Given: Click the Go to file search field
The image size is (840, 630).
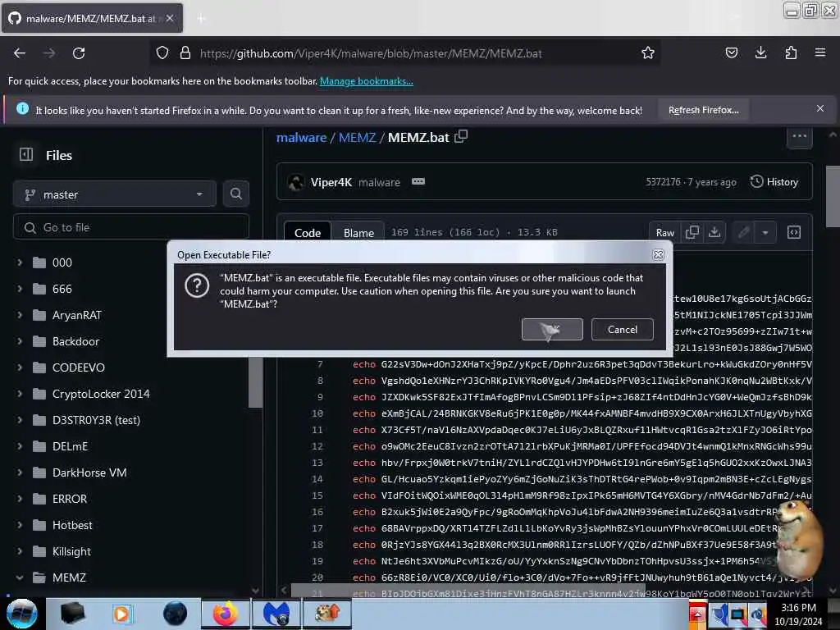Looking at the screenshot, I should click(x=131, y=227).
